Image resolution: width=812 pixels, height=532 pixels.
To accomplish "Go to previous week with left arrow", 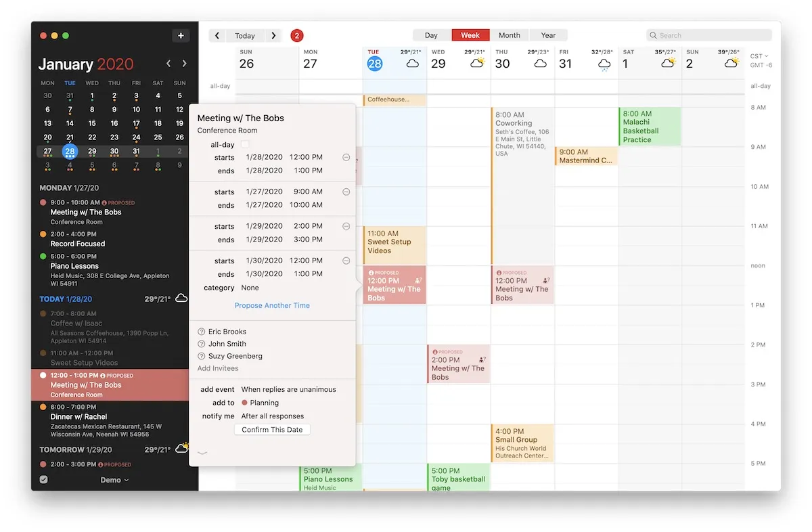I will click(x=217, y=36).
